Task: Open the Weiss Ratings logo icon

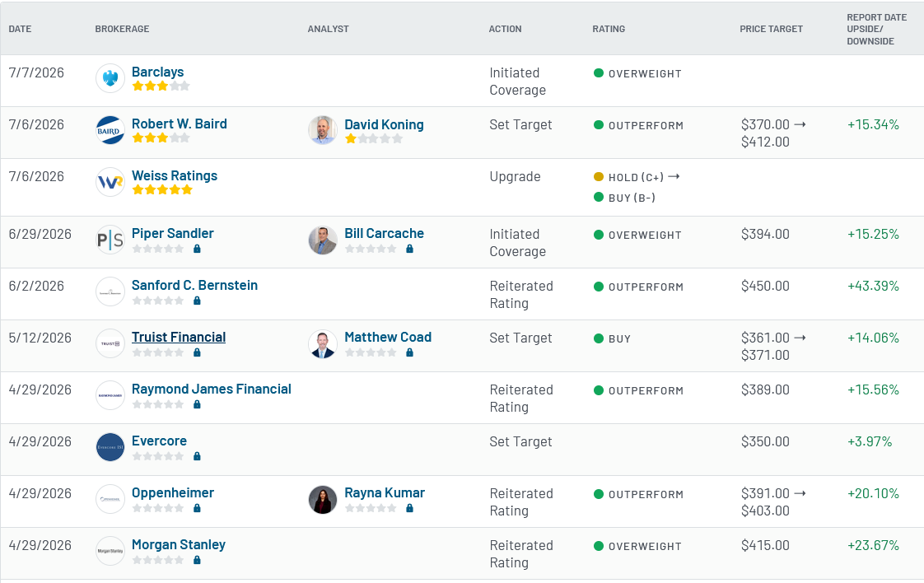Action: [x=110, y=182]
